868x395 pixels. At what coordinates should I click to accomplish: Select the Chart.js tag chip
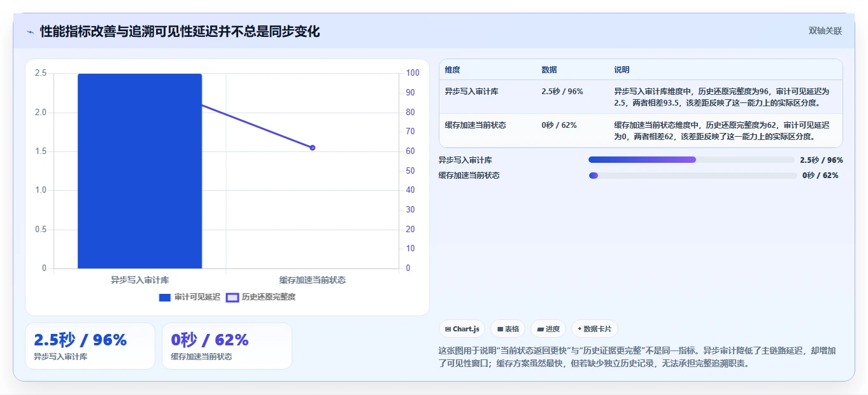pos(462,329)
